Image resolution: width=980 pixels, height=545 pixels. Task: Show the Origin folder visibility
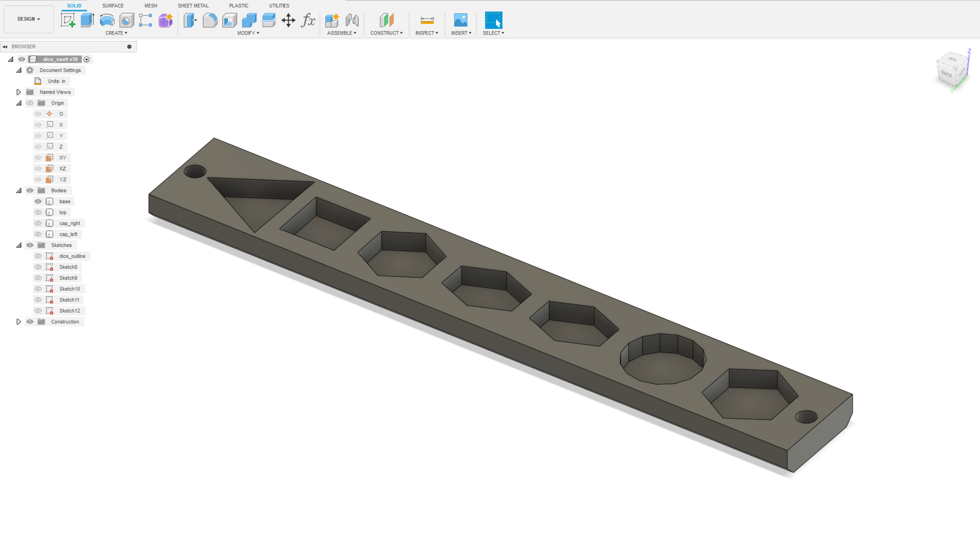(30, 103)
